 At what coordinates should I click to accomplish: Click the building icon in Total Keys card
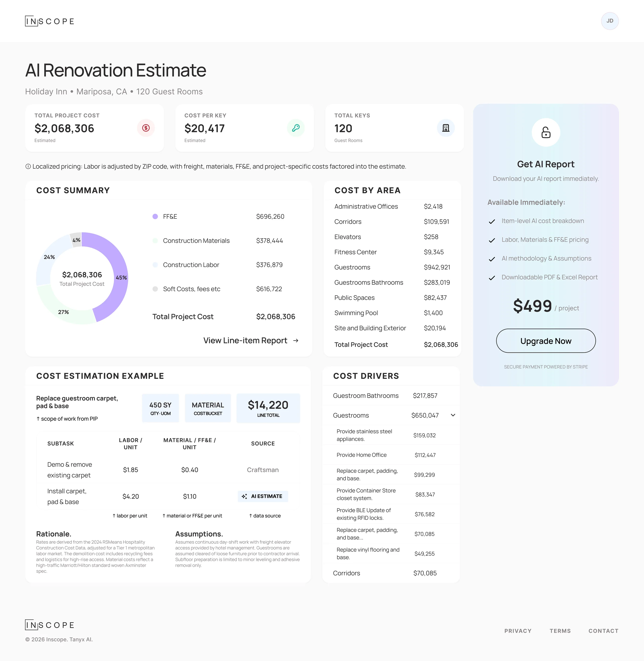pyautogui.click(x=446, y=128)
